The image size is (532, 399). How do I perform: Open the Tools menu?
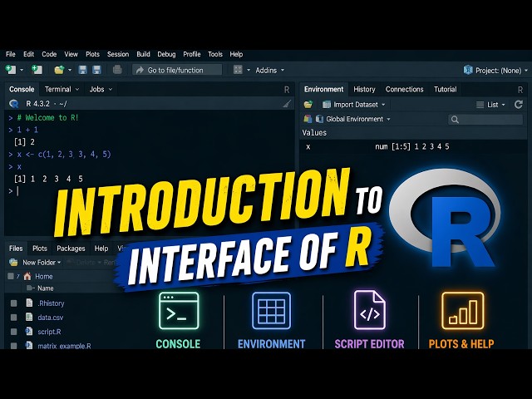pyautogui.click(x=215, y=54)
